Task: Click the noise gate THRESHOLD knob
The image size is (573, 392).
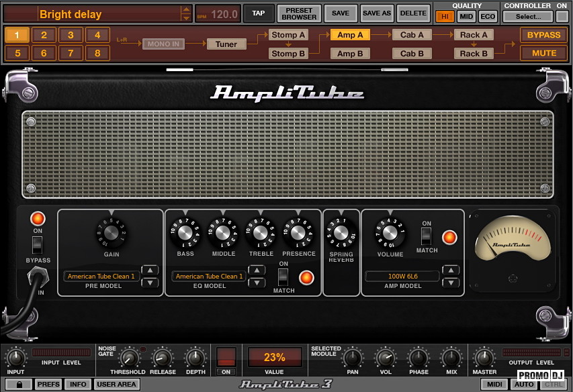Action: [127, 358]
